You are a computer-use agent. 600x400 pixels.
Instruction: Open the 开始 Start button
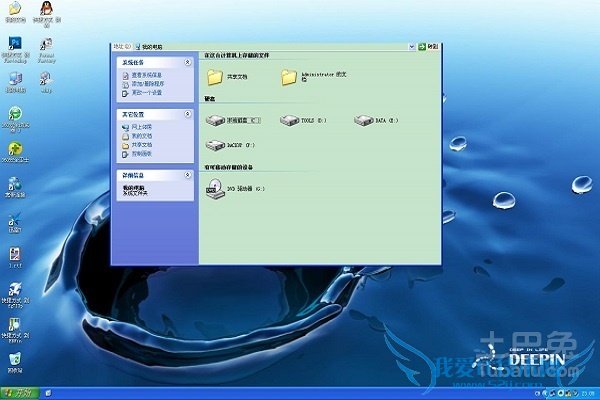[x=20, y=393]
